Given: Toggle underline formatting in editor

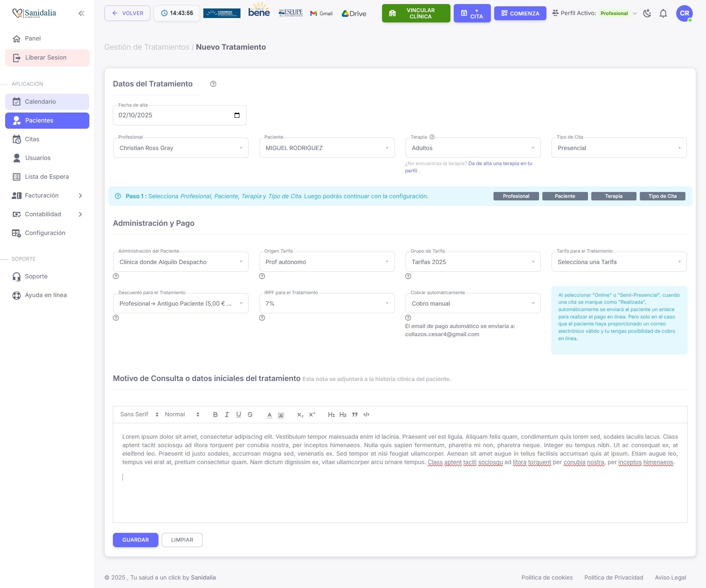Looking at the screenshot, I should [x=239, y=414].
